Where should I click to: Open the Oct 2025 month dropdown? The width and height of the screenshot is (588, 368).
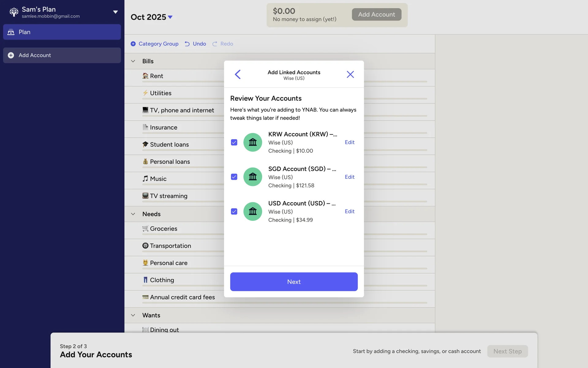pyautogui.click(x=170, y=17)
